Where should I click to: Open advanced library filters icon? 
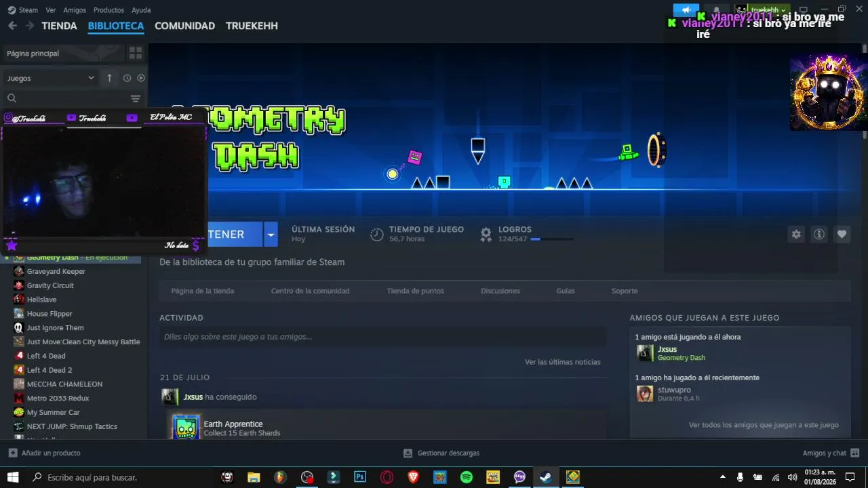point(136,98)
